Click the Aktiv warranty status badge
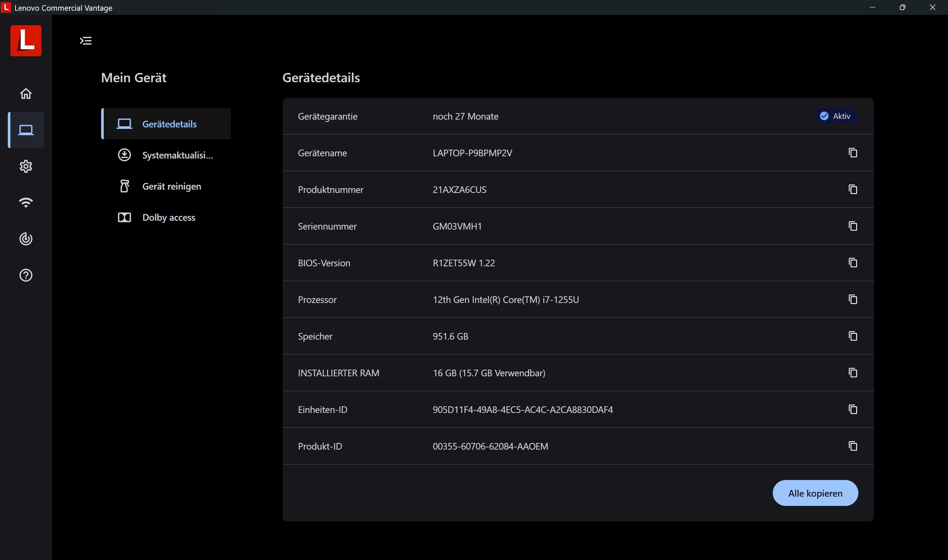The width and height of the screenshot is (948, 560). pos(836,116)
